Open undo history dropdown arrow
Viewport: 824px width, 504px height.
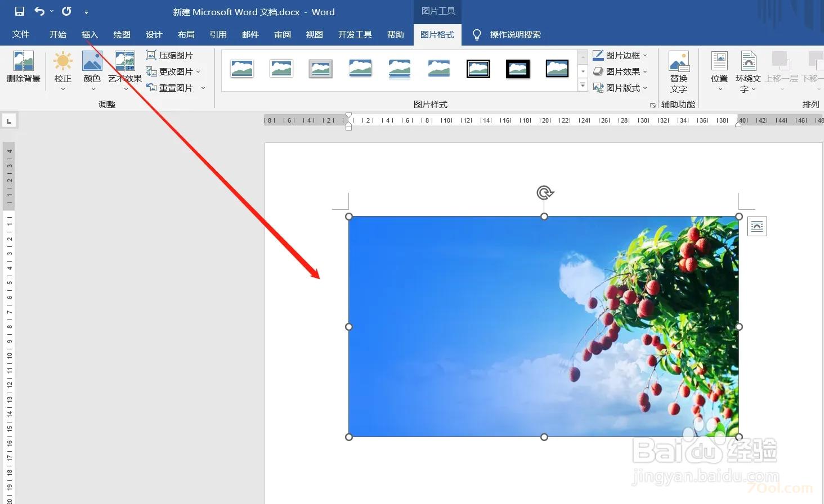(52, 11)
